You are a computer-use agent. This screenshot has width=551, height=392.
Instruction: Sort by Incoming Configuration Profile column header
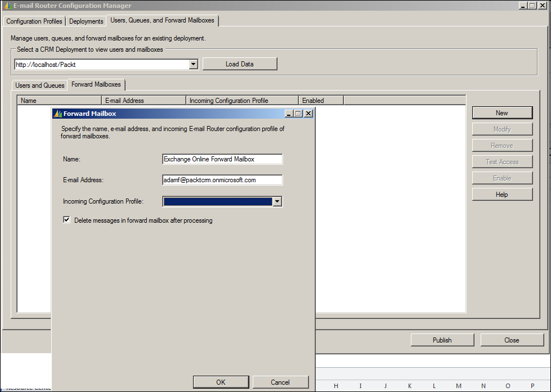click(x=242, y=101)
